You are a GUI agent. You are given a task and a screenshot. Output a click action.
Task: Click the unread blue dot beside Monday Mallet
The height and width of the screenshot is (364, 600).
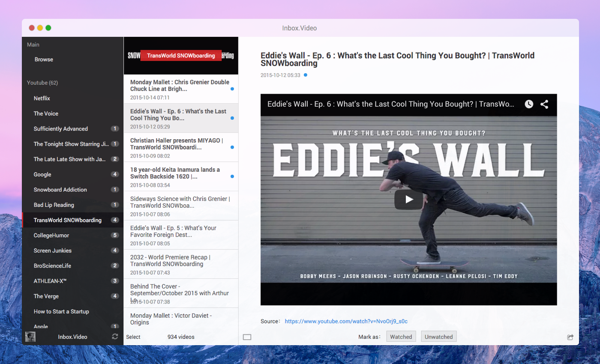point(232,89)
